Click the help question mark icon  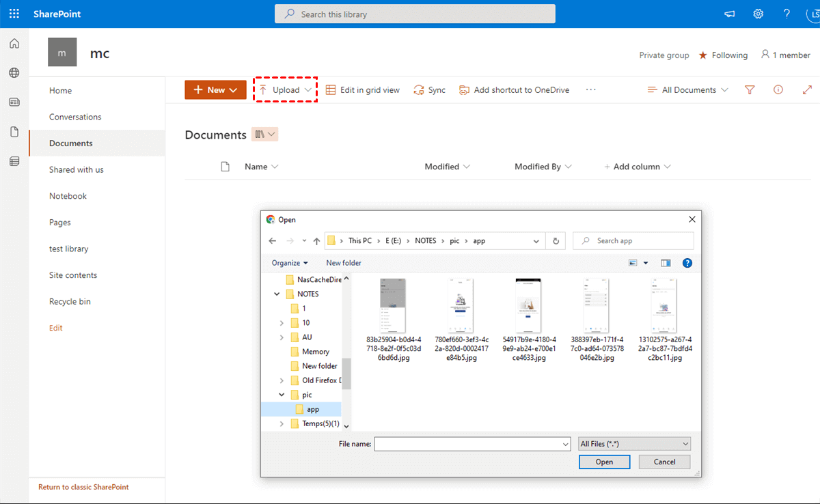[787, 14]
